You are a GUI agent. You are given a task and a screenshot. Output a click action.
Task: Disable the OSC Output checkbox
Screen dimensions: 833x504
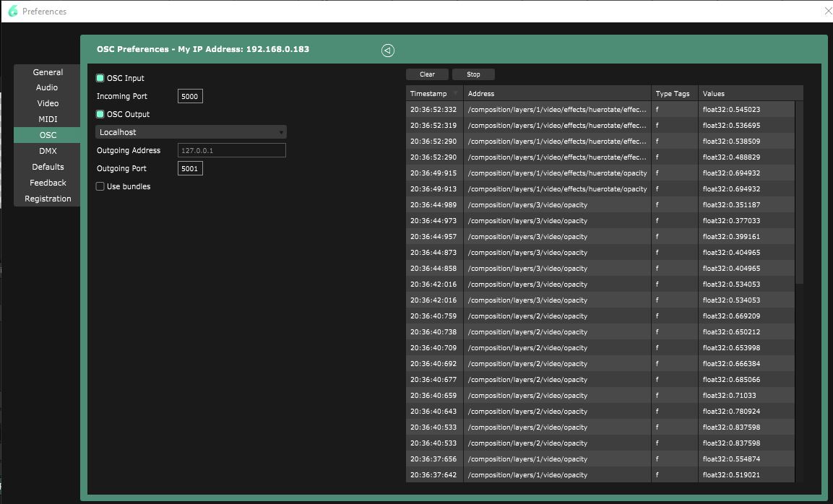click(x=100, y=114)
